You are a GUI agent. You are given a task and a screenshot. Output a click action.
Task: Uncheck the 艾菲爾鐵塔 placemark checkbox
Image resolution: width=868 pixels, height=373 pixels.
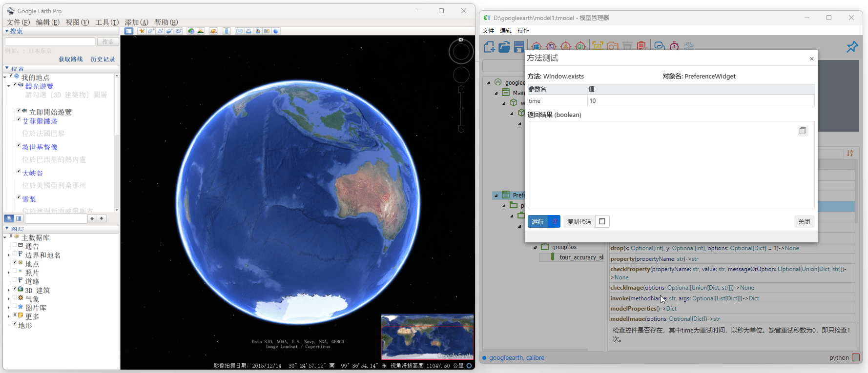pos(19,119)
